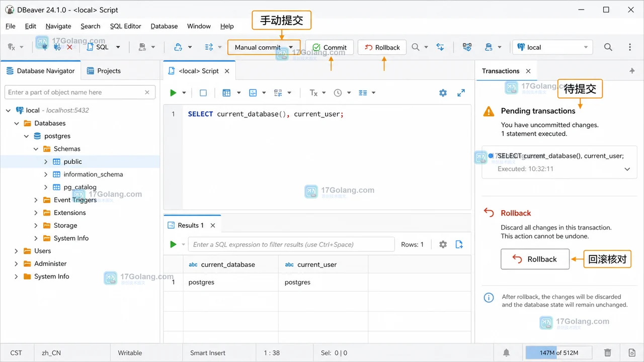Open the File menu

(11, 26)
